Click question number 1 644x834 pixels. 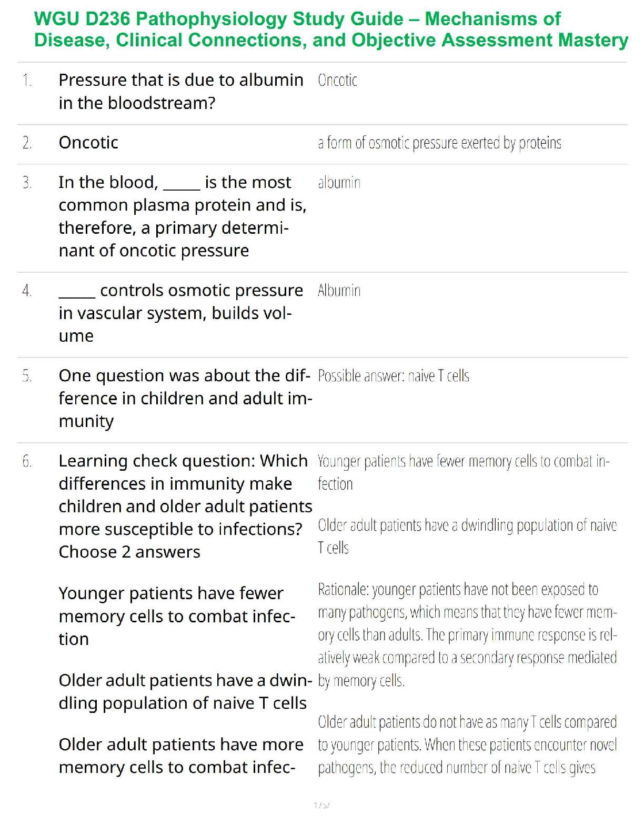(x=27, y=81)
